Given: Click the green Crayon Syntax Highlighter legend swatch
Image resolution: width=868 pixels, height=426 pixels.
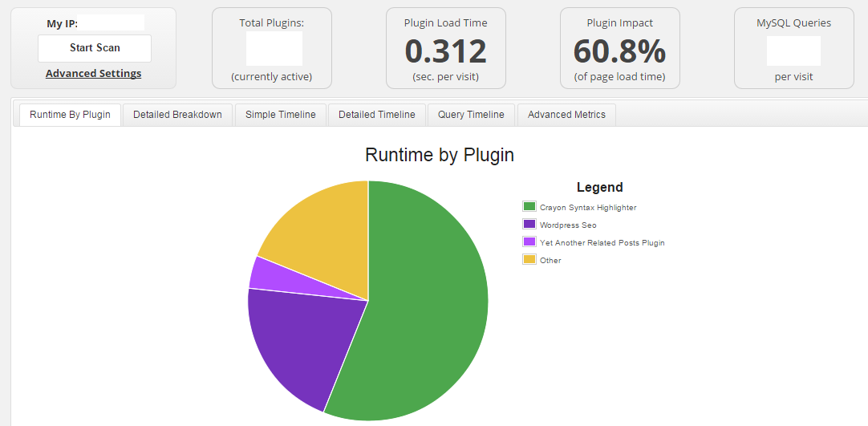Looking at the screenshot, I should pyautogui.click(x=529, y=207).
